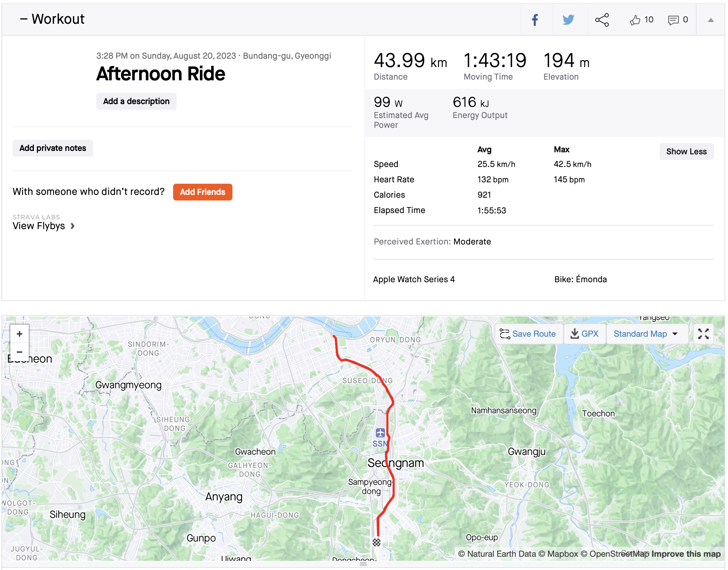The width and height of the screenshot is (728, 570).
Task: Open the share options icon
Action: (602, 20)
